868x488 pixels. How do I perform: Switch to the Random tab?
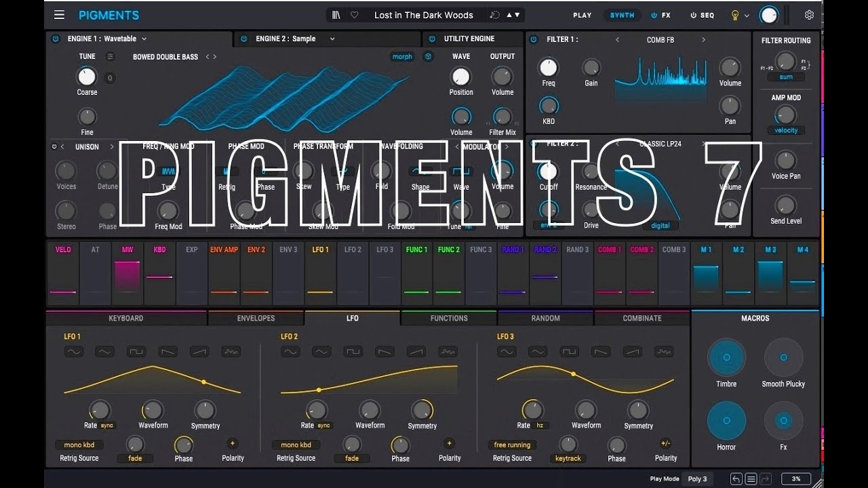(x=546, y=318)
